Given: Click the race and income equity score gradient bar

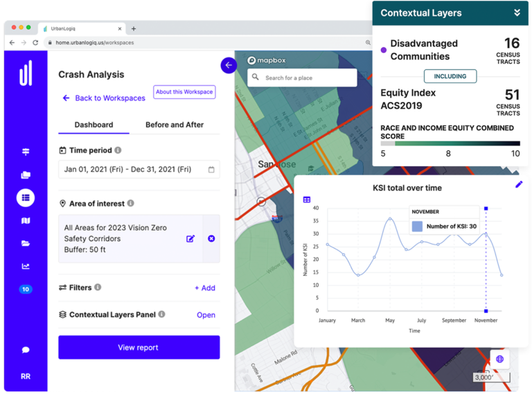Looking at the screenshot, I should [450, 143].
